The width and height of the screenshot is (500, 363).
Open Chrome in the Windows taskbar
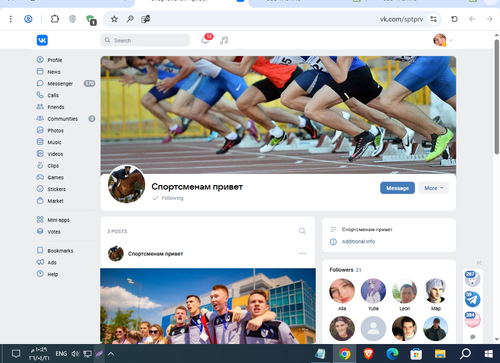tap(344, 354)
